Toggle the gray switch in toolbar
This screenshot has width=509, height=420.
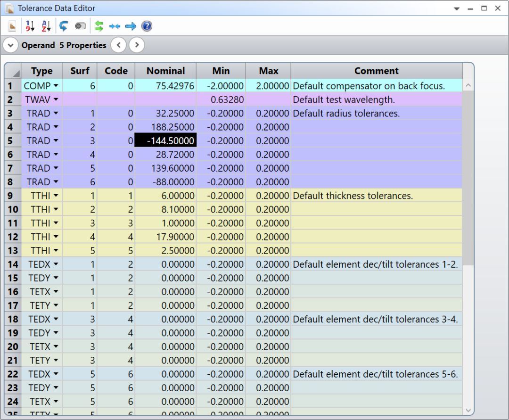81,26
